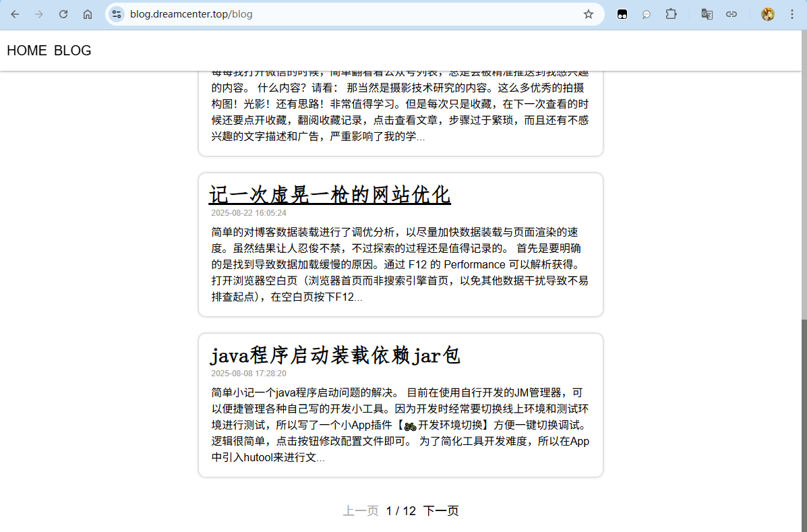Viewport: 807px width, 532px height.
Task: Click the translate page icon
Action: point(707,14)
